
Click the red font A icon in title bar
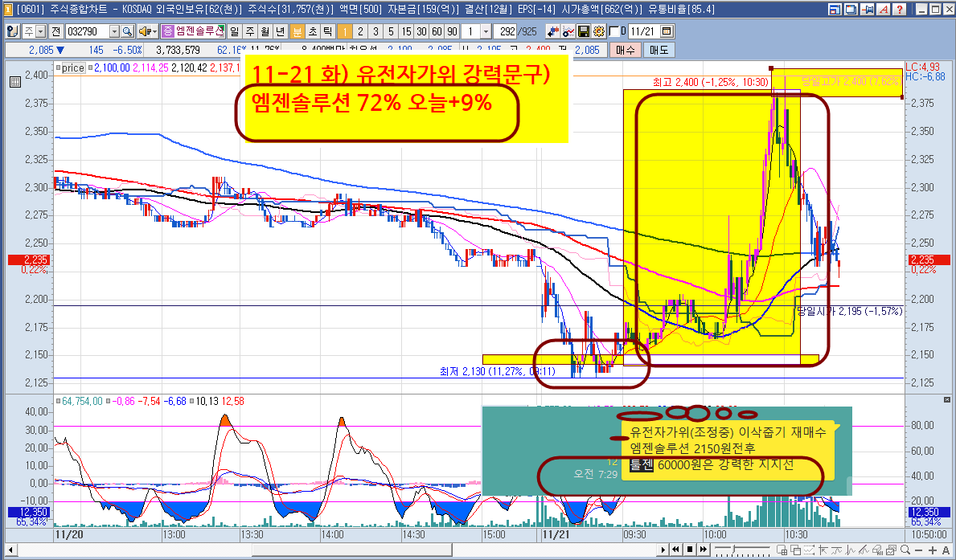pos(883,9)
